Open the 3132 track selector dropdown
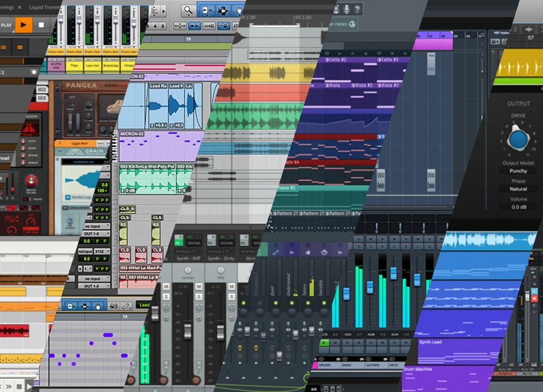Viewport: 543px width, 392px height. tap(102, 251)
